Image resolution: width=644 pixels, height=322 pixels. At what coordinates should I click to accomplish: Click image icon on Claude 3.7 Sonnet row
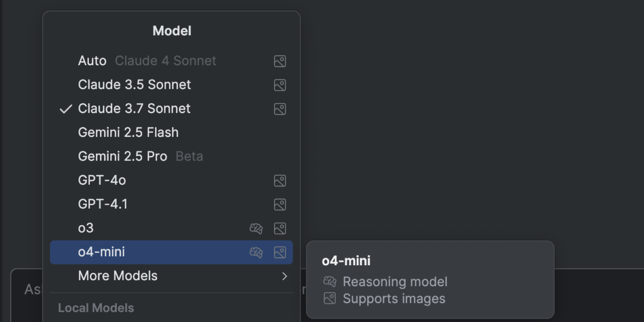[280, 109]
